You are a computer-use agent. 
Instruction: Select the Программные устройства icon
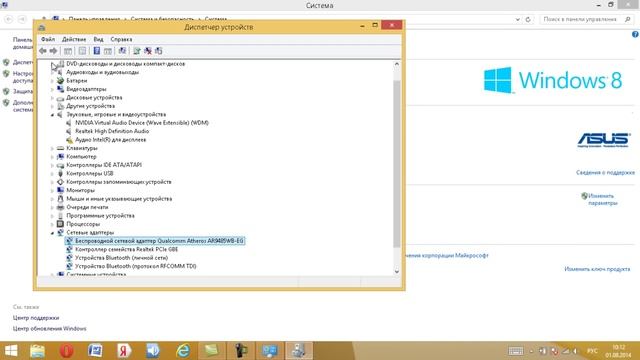(60, 216)
